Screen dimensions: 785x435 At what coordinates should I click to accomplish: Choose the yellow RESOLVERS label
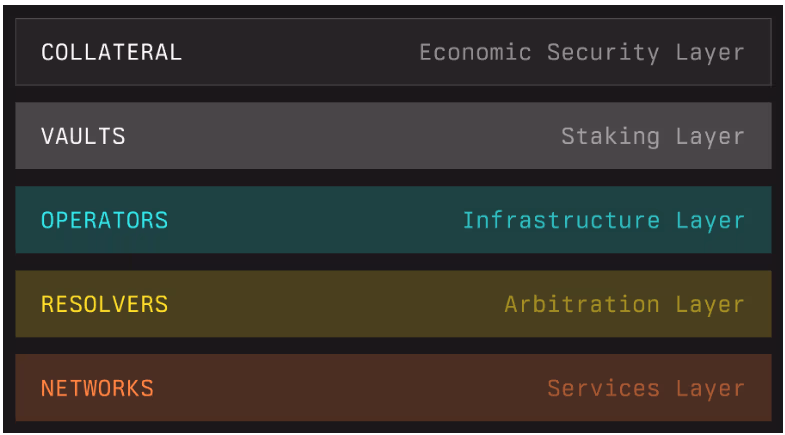pyautogui.click(x=104, y=304)
